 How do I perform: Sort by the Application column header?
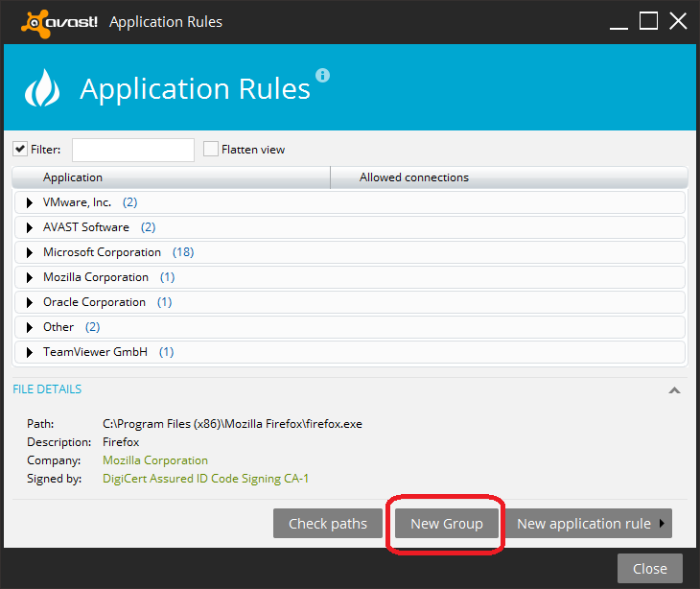[x=171, y=177]
